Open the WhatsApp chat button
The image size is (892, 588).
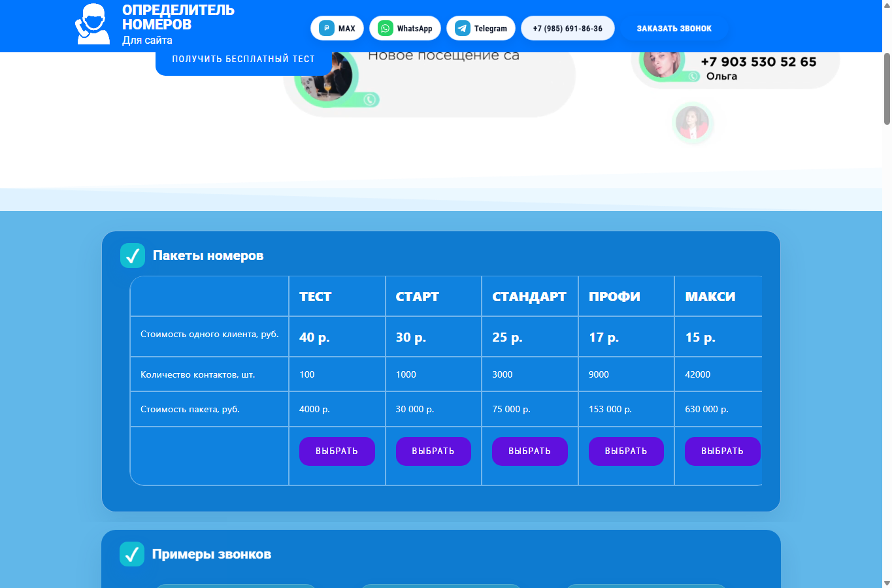point(405,28)
